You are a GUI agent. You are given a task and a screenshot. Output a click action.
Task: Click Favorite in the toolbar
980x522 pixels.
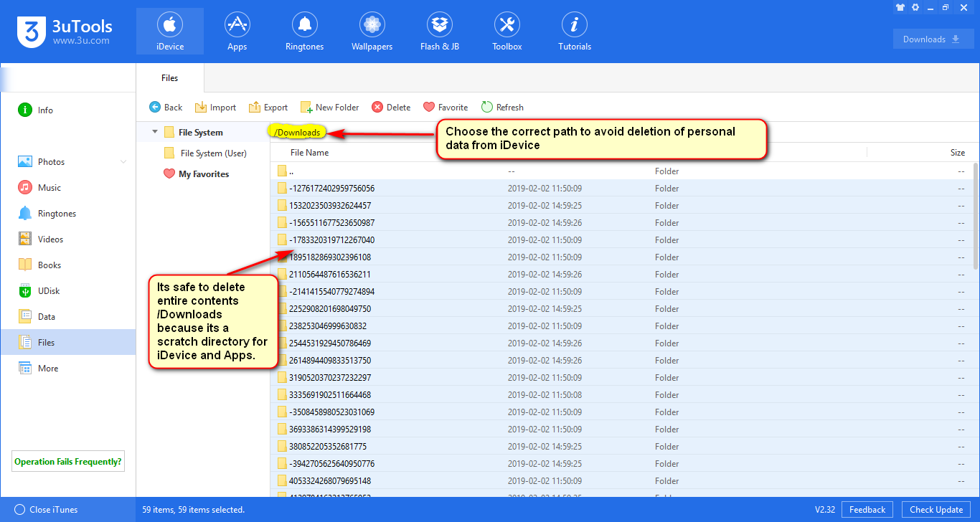click(446, 108)
